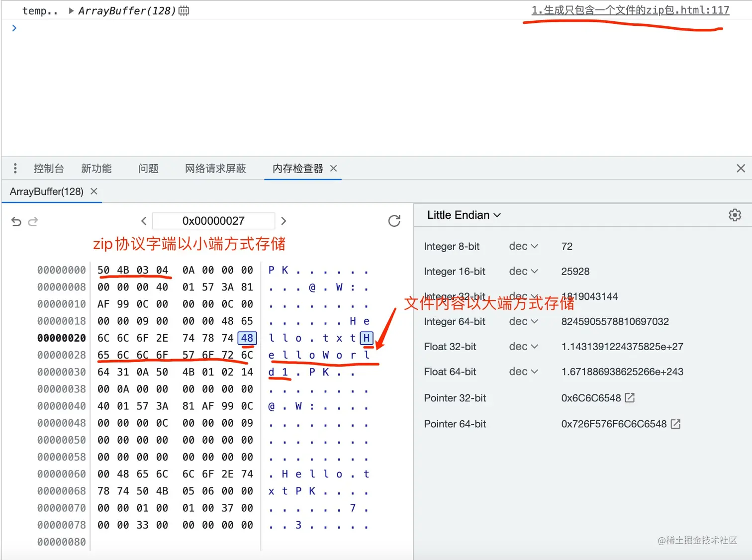
Task: Select the 内存检查器 tab
Action: (x=297, y=169)
